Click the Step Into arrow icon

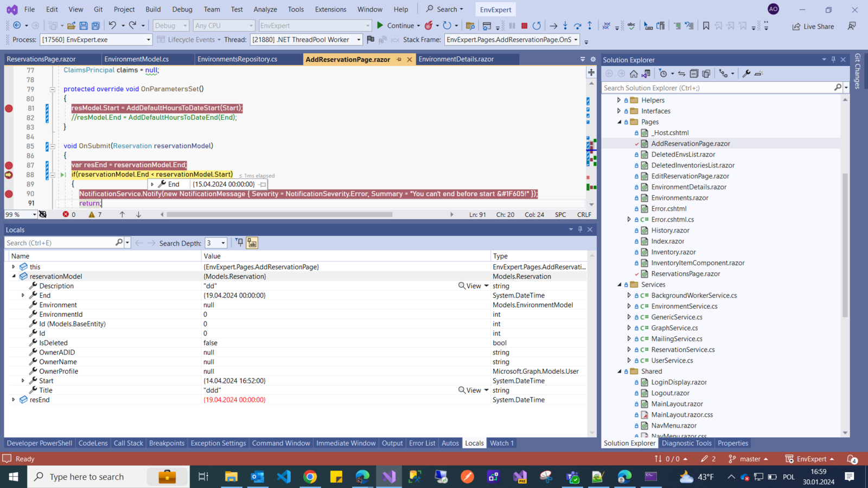565,25
